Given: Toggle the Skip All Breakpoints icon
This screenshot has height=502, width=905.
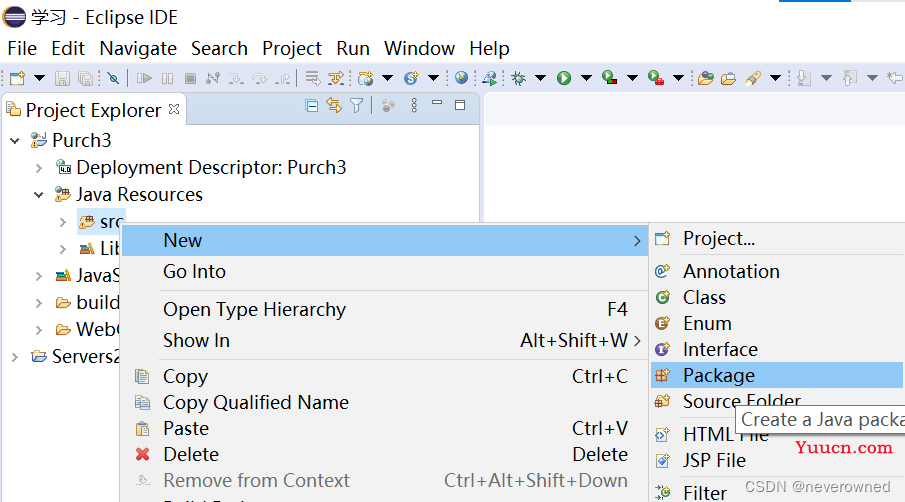Looking at the screenshot, I should pos(114,78).
